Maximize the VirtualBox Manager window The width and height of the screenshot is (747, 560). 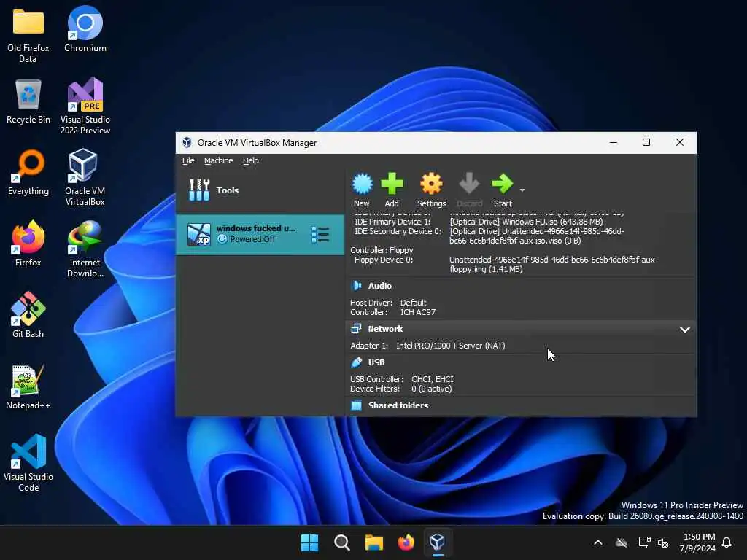pos(646,142)
